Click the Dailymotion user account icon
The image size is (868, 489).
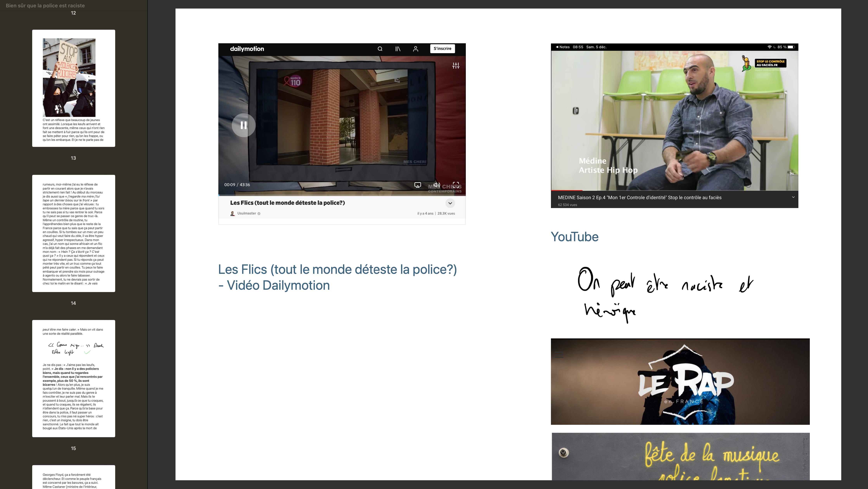pos(415,49)
